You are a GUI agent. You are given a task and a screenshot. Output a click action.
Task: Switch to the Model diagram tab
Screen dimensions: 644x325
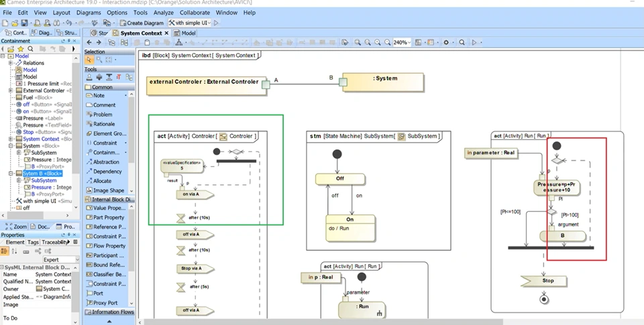pos(184,33)
